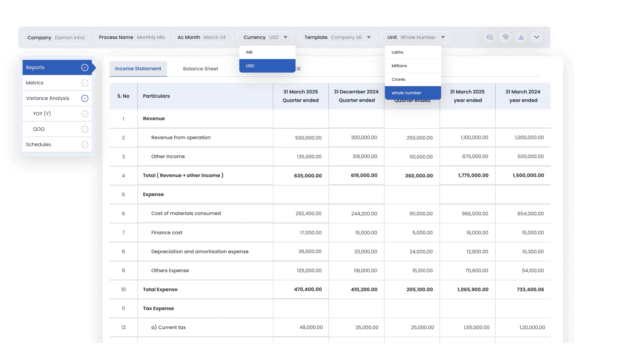Click the AI brain insights icon
The width and height of the screenshot is (641, 364).
coord(505,37)
